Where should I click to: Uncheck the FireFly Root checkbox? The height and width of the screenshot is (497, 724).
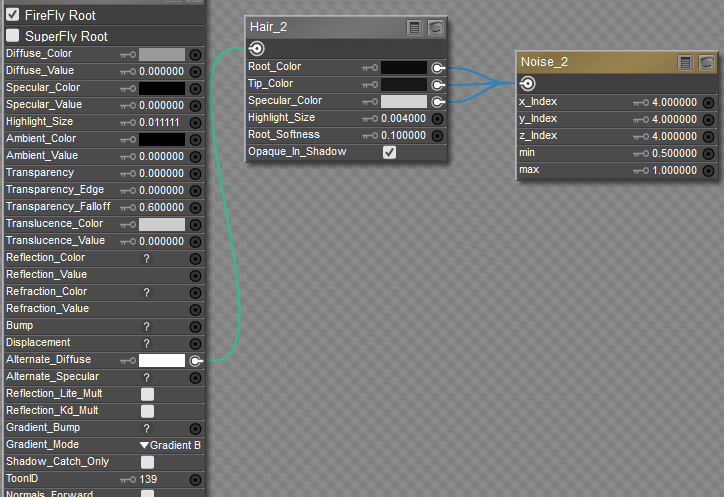(12, 16)
